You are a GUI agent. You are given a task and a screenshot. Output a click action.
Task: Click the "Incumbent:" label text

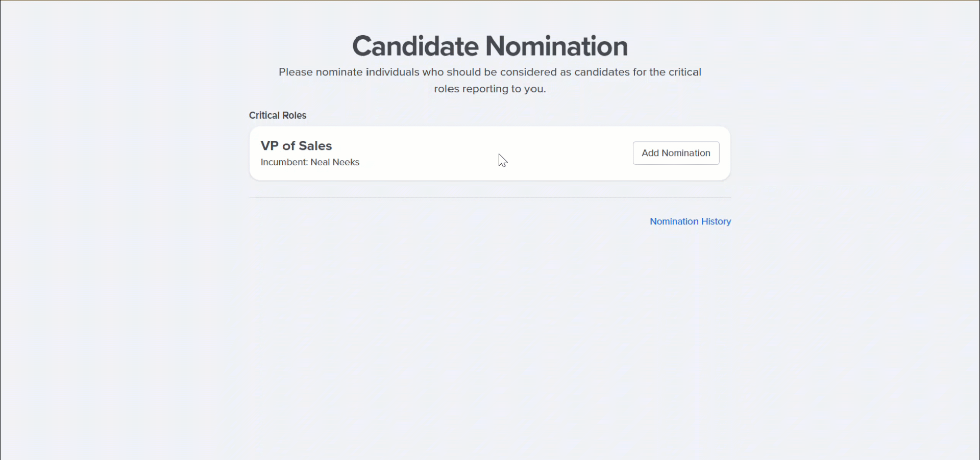point(284,162)
